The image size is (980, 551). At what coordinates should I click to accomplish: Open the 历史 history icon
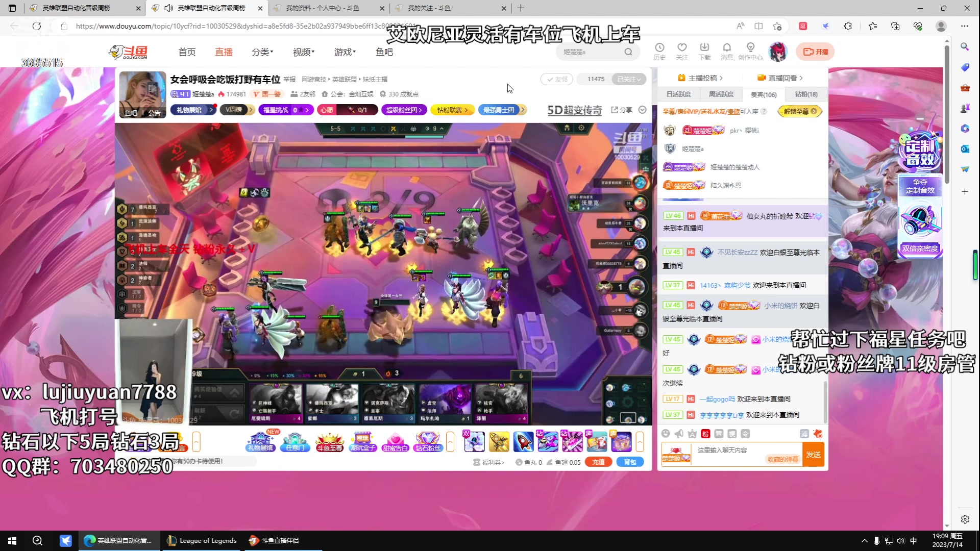click(659, 51)
